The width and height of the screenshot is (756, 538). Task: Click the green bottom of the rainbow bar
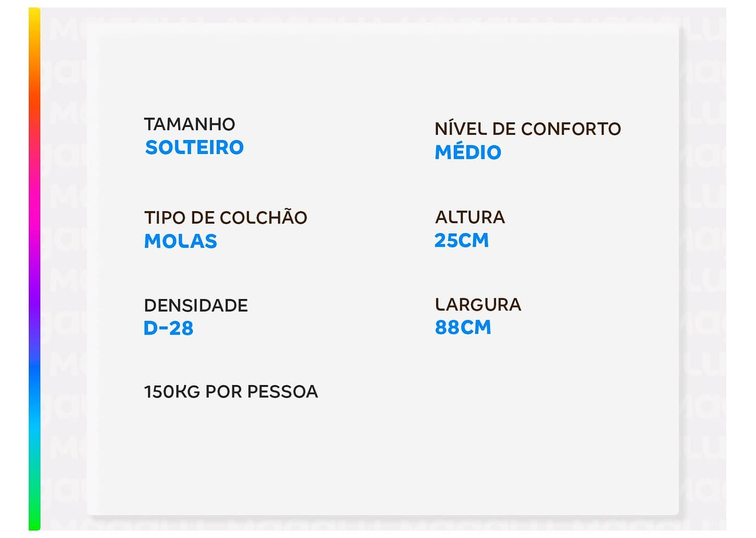pos(34,520)
